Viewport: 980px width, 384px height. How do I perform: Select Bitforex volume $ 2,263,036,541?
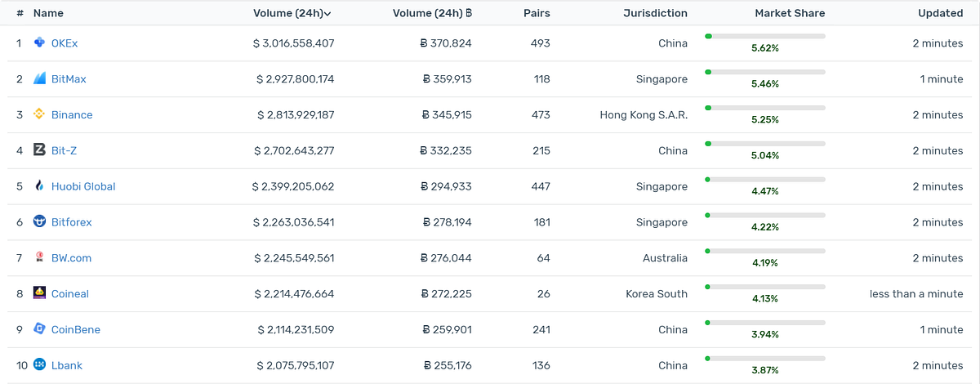pos(295,222)
